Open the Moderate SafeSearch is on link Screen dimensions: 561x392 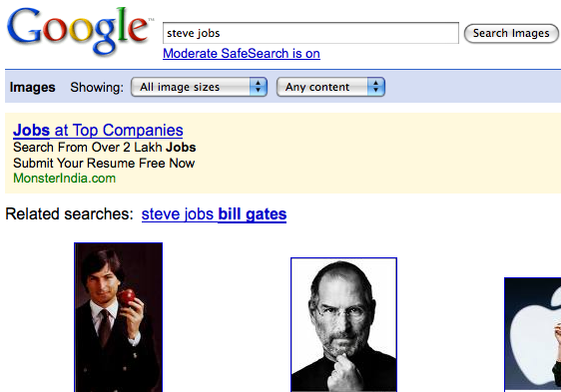click(242, 54)
